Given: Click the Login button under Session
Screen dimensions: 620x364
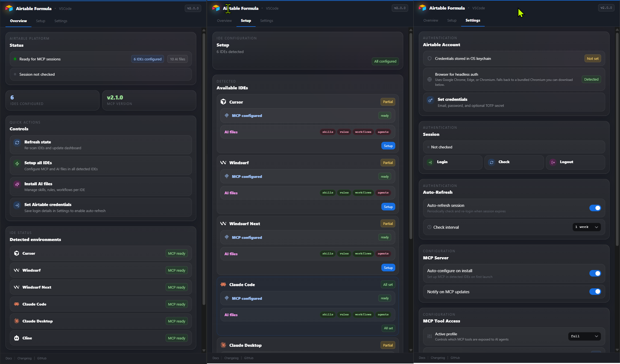Looking at the screenshot, I should 452,162.
